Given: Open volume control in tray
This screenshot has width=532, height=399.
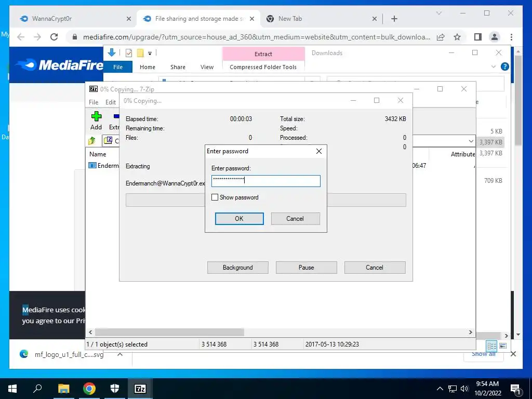Looking at the screenshot, I should point(464,389).
